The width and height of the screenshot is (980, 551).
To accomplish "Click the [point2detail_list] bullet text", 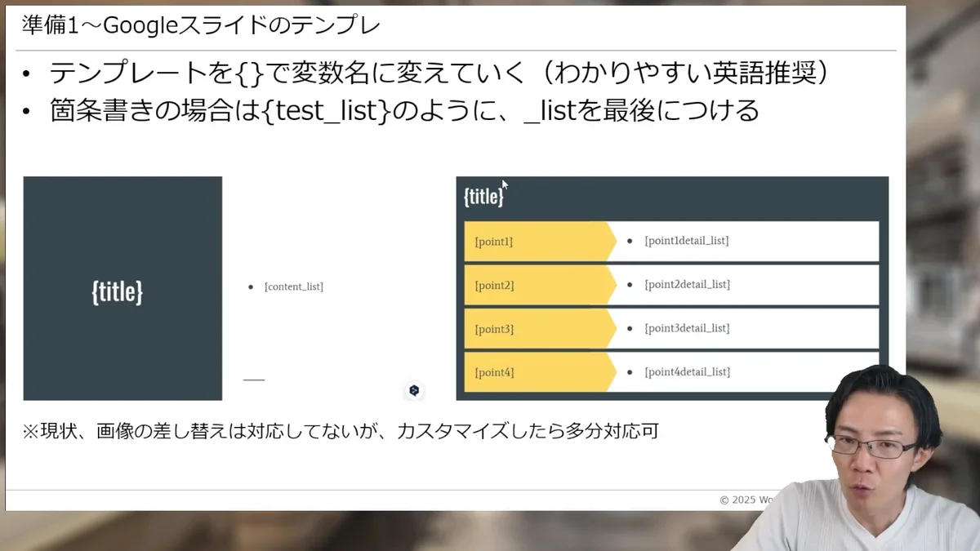I will [687, 284].
